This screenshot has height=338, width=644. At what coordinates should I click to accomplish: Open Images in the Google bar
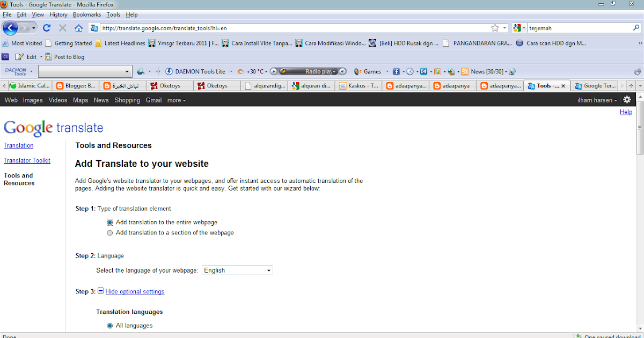(33, 100)
